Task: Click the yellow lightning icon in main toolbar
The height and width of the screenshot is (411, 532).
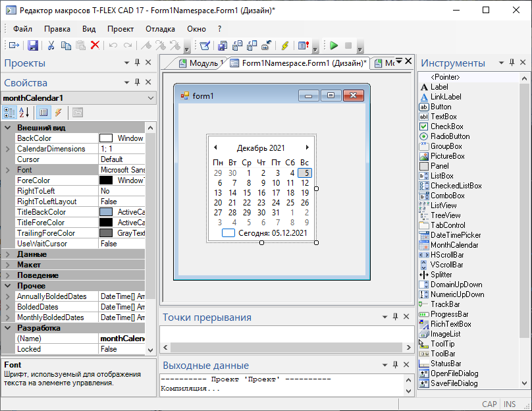Action: pyautogui.click(x=284, y=45)
